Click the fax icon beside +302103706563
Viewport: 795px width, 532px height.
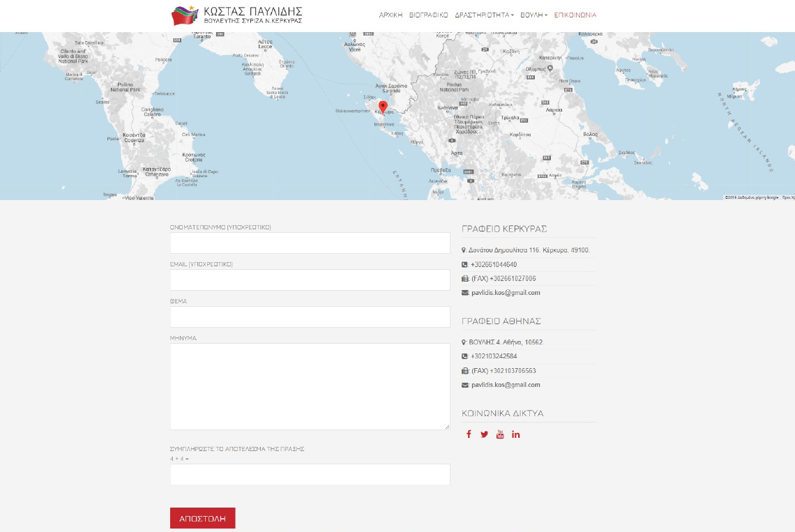click(465, 371)
